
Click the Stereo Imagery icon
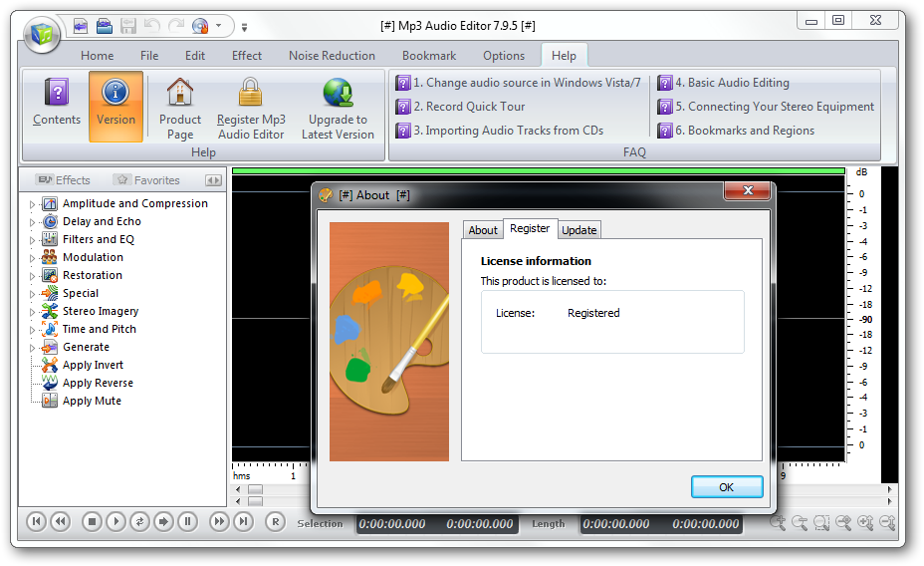[x=50, y=311]
